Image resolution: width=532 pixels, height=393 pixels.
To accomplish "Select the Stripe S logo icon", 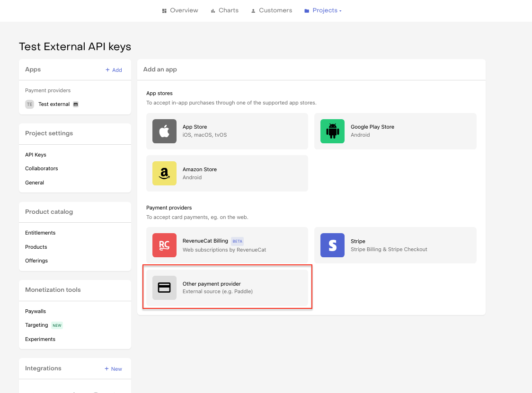I will (x=332, y=245).
